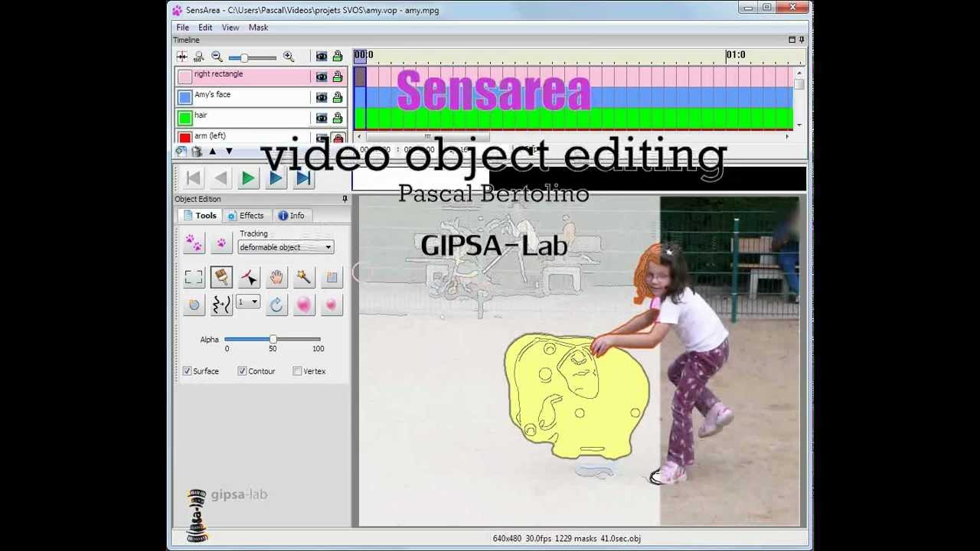Image resolution: width=980 pixels, height=551 pixels.
Task: Click the round disc tool icon
Action: pos(194,305)
